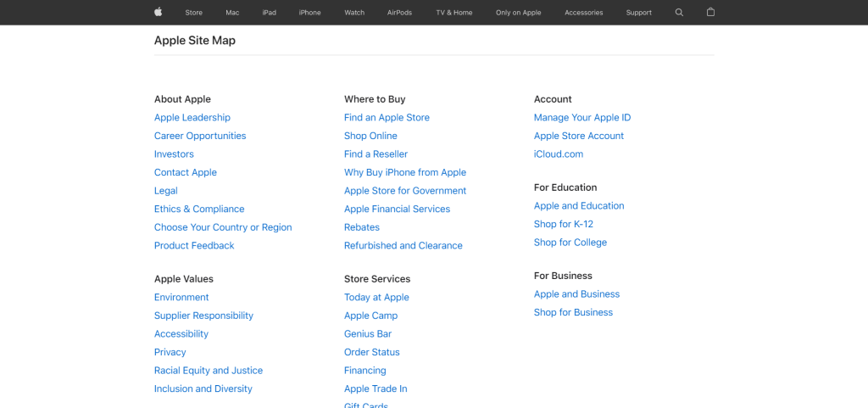This screenshot has height=408, width=868.
Task: Select iPad in the top navigation
Action: coord(269,12)
